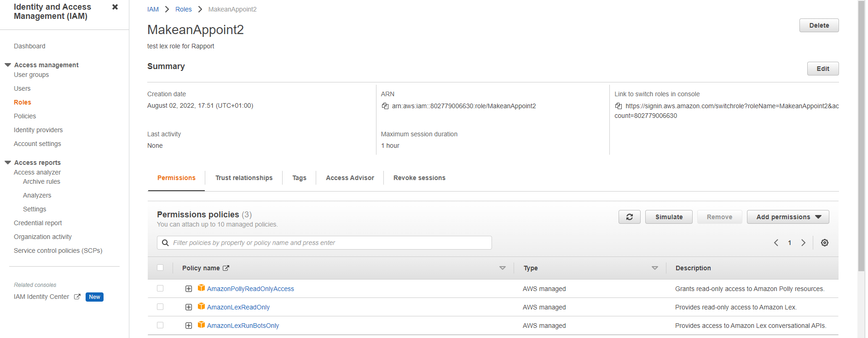The height and width of the screenshot is (338, 868).
Task: Copy the role ARN with copy icon
Action: (x=385, y=106)
